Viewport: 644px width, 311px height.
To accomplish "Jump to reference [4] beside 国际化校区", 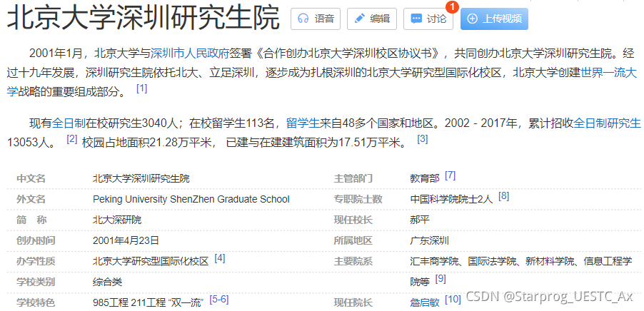I will tap(220, 258).
